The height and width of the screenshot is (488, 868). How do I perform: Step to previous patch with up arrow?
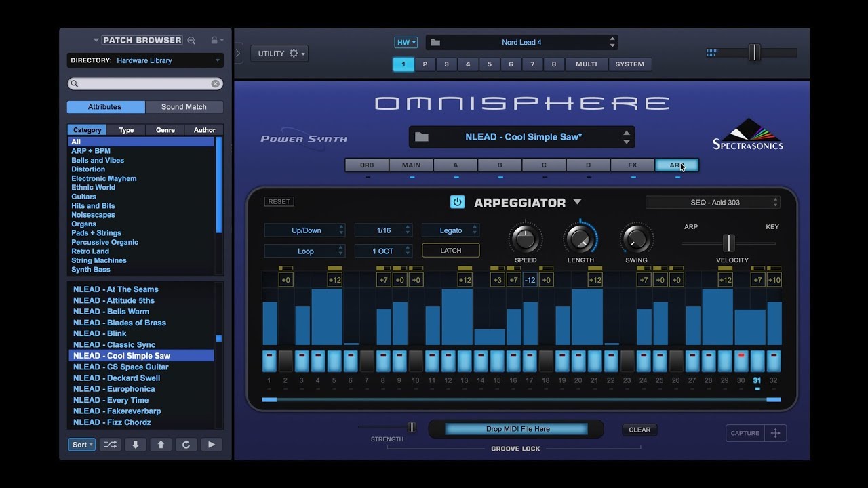coord(161,445)
